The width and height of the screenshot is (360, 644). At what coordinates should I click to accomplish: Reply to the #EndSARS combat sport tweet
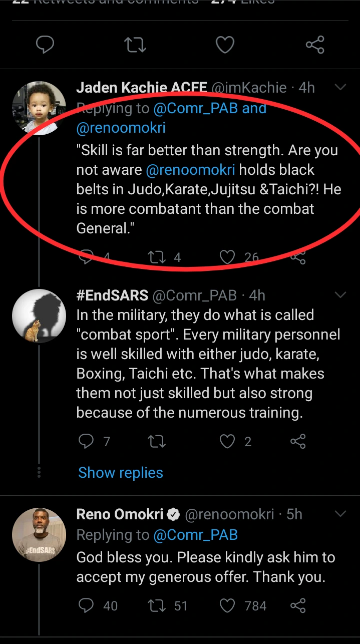pyautogui.click(x=87, y=441)
